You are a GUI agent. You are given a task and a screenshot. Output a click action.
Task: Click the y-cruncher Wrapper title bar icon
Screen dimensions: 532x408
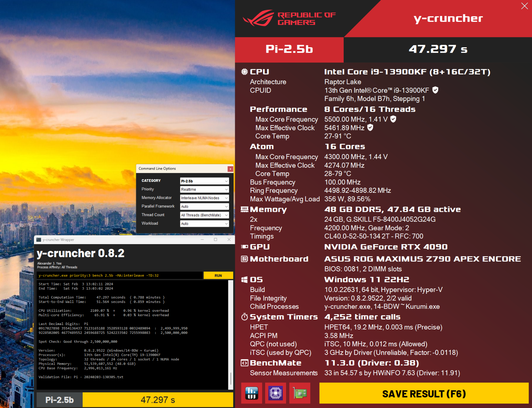(39, 240)
